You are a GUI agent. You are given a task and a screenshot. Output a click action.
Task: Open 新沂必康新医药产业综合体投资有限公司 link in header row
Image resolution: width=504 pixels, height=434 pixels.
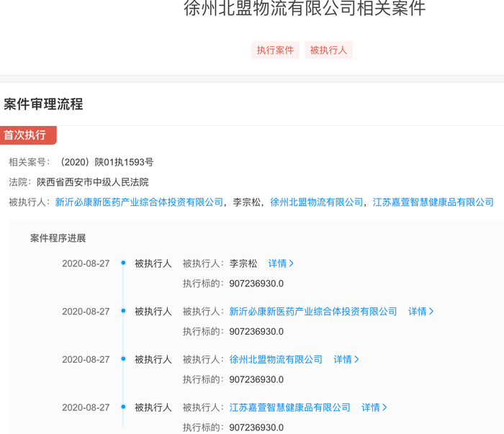pos(139,202)
